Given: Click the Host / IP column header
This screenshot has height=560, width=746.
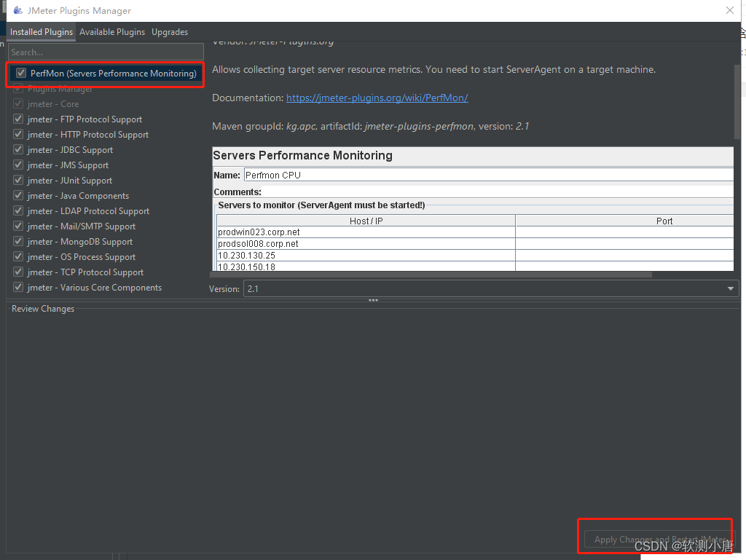Looking at the screenshot, I should [366, 221].
